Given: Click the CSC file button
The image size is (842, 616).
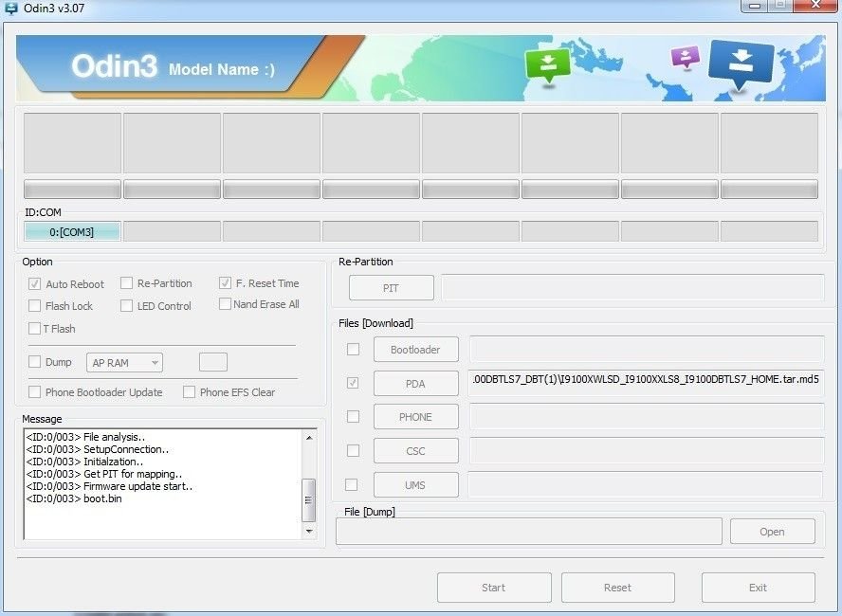Looking at the screenshot, I should pyautogui.click(x=415, y=451).
